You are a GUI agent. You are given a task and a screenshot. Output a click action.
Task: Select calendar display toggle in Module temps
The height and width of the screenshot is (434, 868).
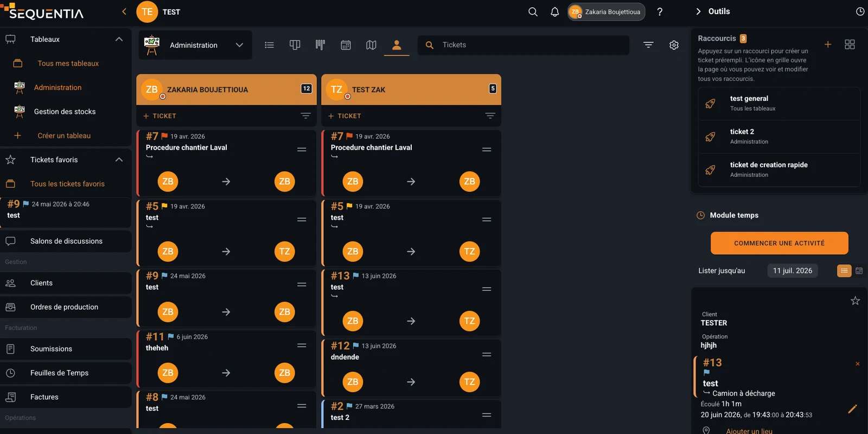pos(859,271)
